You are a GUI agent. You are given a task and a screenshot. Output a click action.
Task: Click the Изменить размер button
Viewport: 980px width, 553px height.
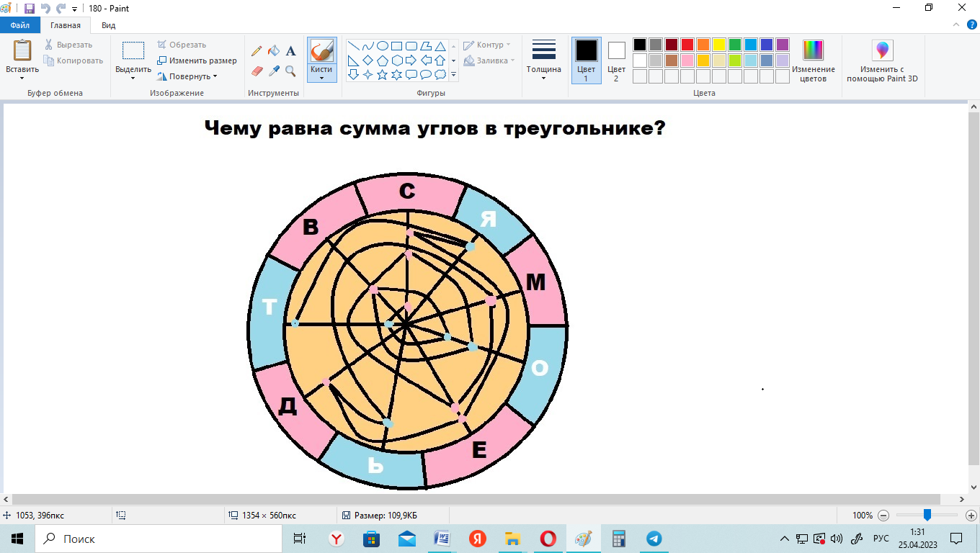[x=197, y=60]
